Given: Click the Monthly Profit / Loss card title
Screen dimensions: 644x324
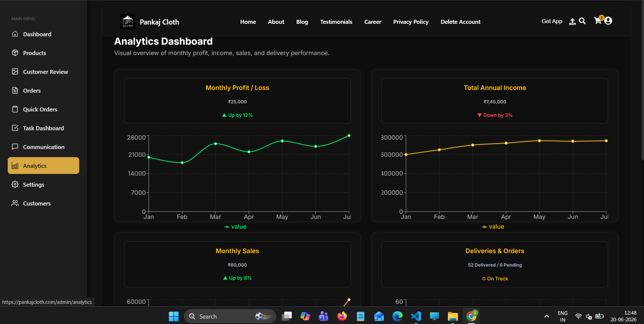Looking at the screenshot, I should tap(237, 88).
